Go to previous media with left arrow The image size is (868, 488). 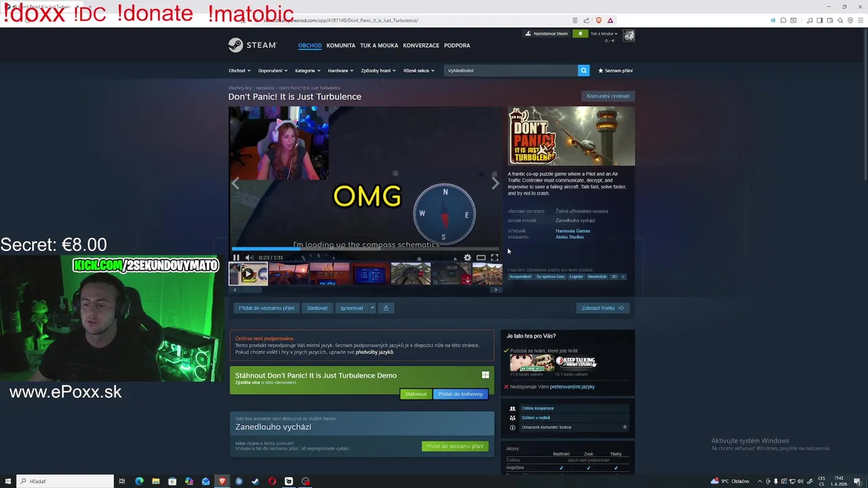pos(235,183)
